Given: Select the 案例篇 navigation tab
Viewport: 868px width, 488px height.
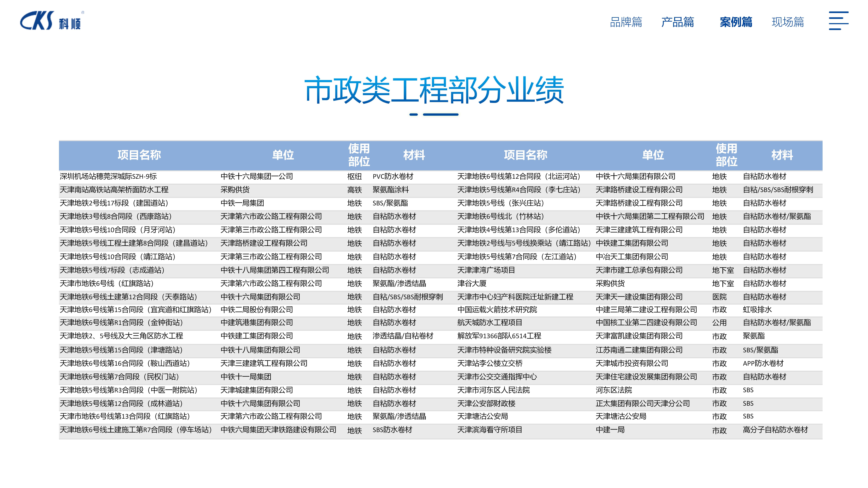Looking at the screenshot, I should 736,22.
